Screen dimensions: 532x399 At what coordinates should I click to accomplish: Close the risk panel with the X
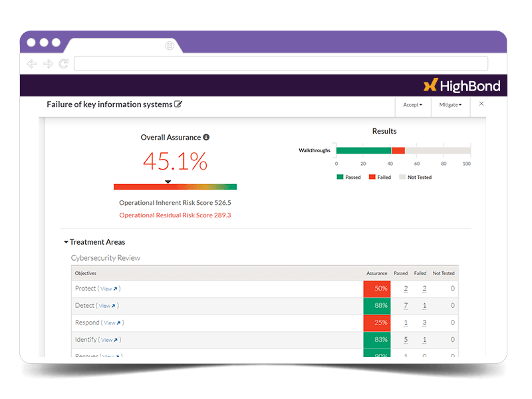[481, 104]
